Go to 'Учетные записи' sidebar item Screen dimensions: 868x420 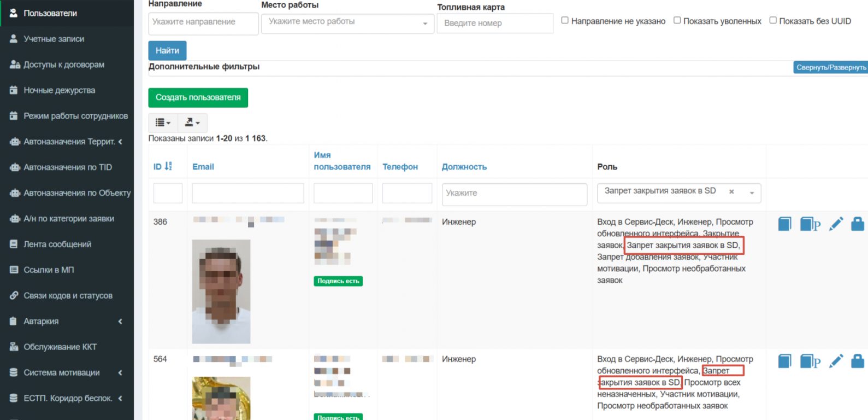click(x=54, y=39)
